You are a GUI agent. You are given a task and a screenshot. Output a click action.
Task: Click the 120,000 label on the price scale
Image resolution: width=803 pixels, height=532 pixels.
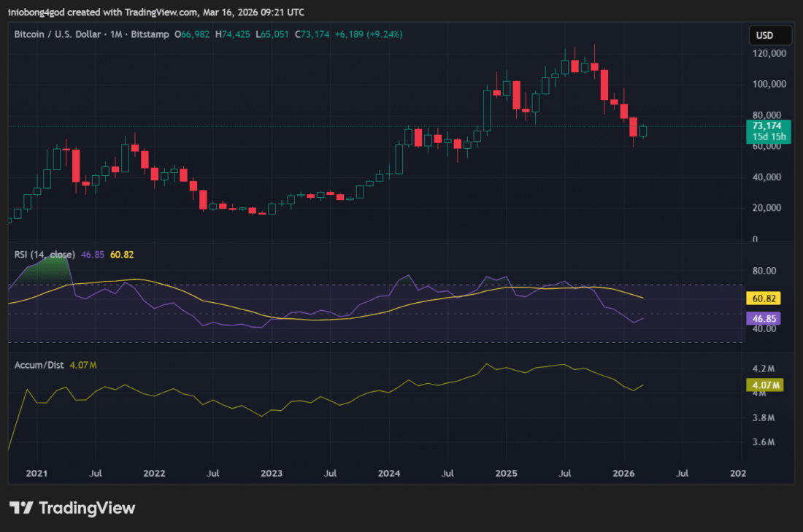pos(770,53)
